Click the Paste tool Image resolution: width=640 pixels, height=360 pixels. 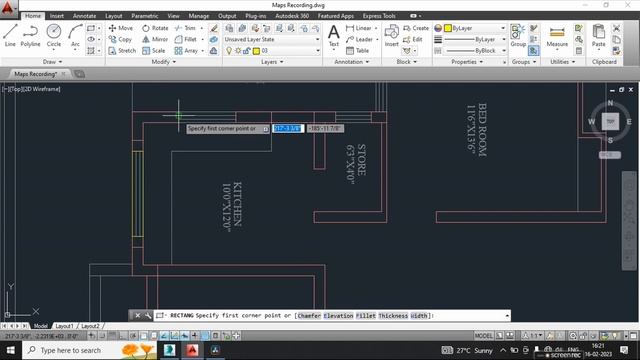pyautogui.click(x=598, y=35)
